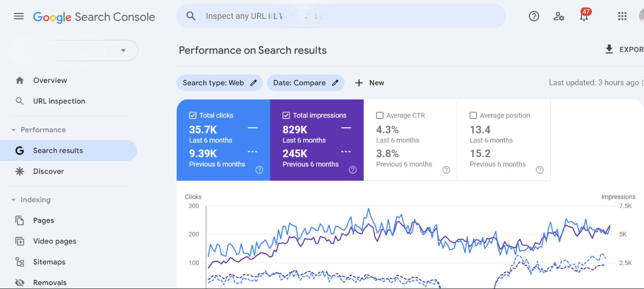Click the Clicks axis label on chart
The width and height of the screenshot is (644, 289).
tap(193, 197)
